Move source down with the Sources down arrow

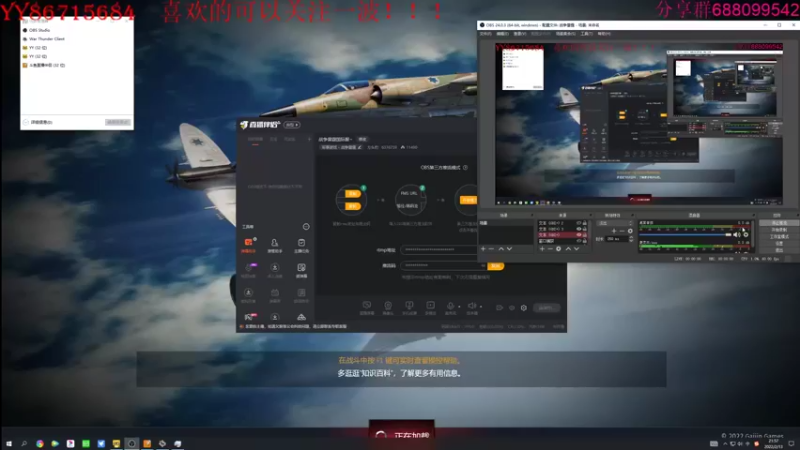pyautogui.click(x=577, y=249)
